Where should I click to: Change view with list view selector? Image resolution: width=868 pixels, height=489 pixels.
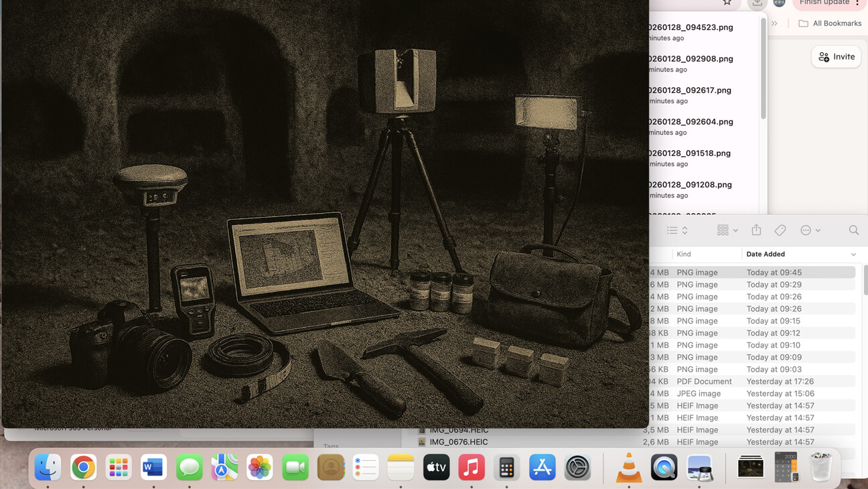pyautogui.click(x=677, y=230)
